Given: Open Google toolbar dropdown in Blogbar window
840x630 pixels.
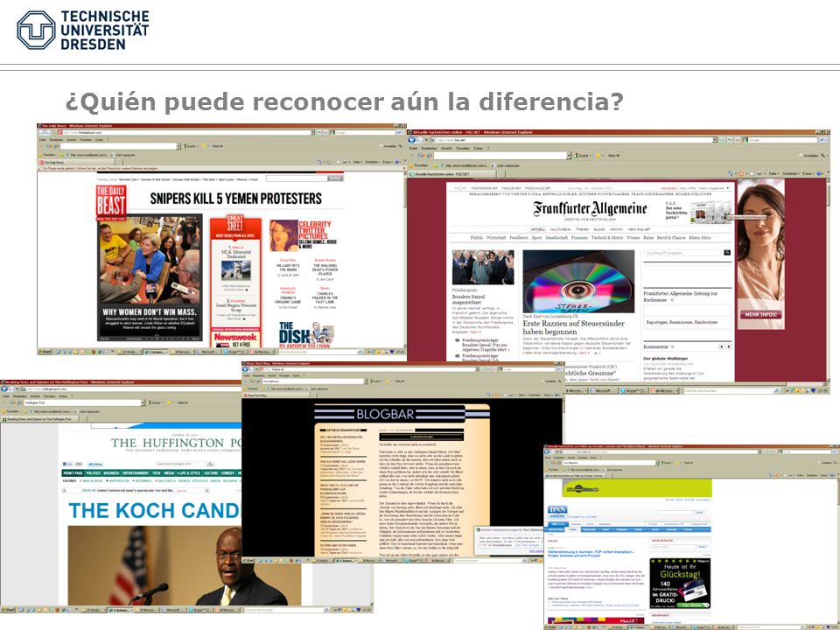Looking at the screenshot, I should click(x=366, y=381).
